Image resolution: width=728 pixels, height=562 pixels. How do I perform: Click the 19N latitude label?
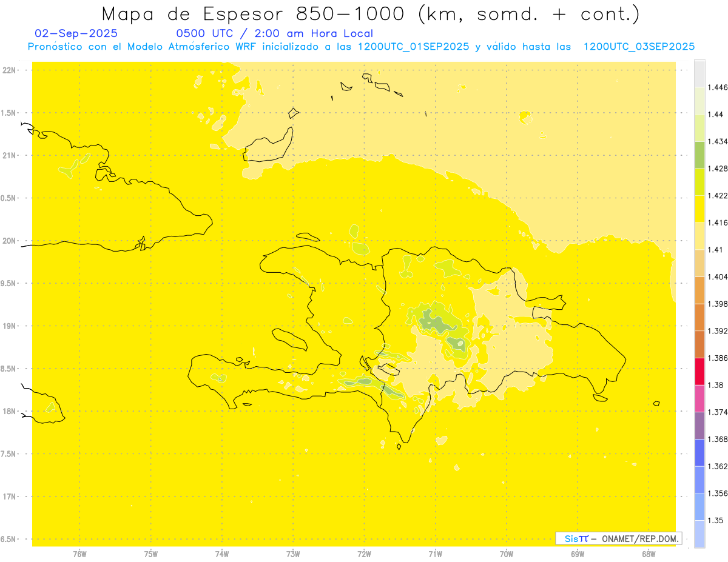point(10,326)
